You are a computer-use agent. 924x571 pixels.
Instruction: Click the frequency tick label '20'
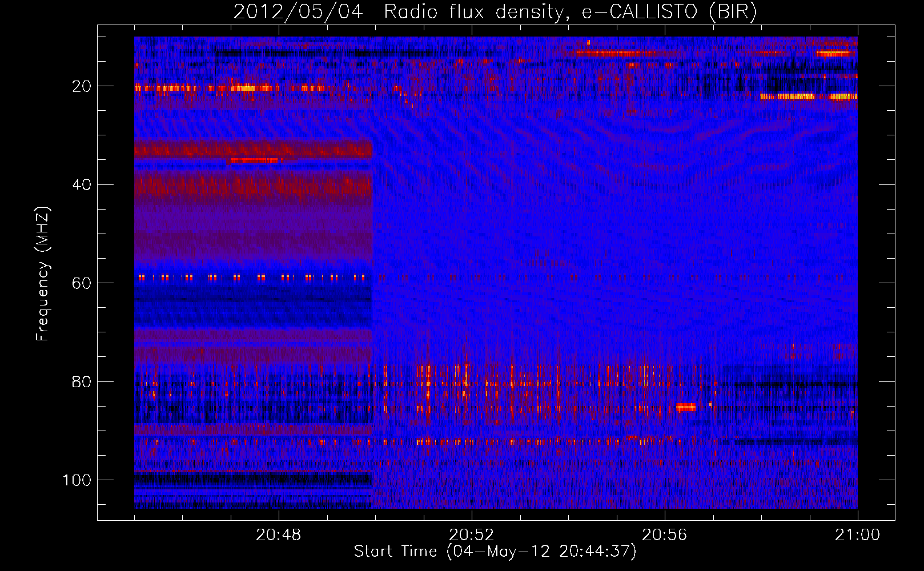pyautogui.click(x=82, y=86)
